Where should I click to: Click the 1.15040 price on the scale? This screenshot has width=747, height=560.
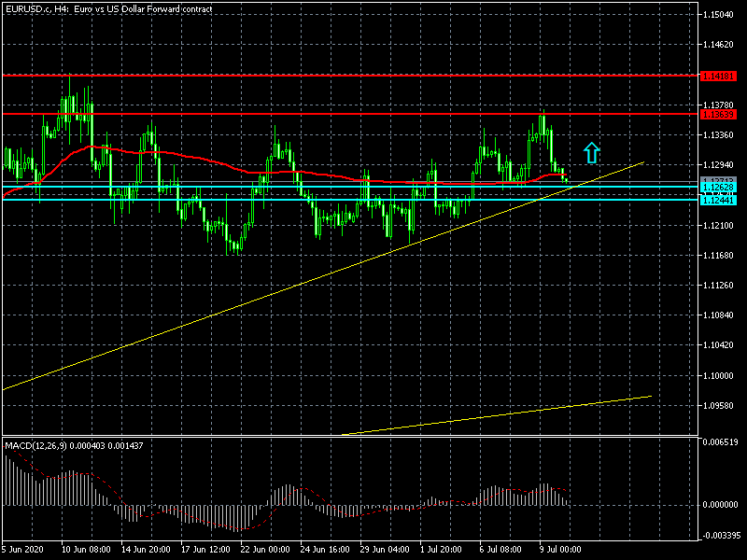click(722, 15)
